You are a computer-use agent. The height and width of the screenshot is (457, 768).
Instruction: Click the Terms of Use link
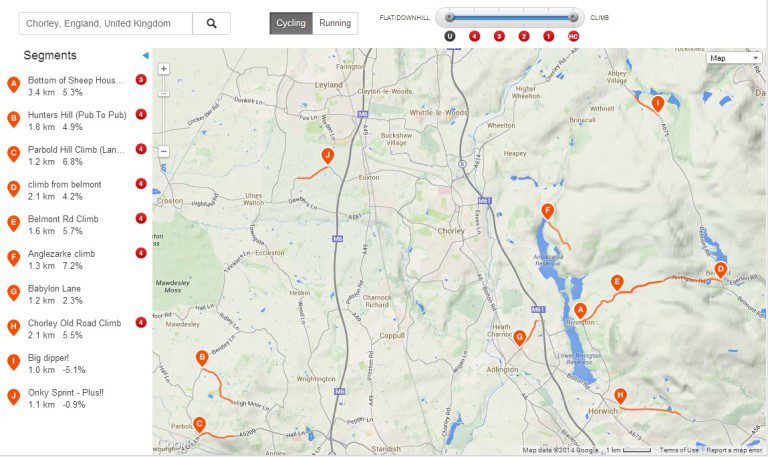click(x=679, y=450)
